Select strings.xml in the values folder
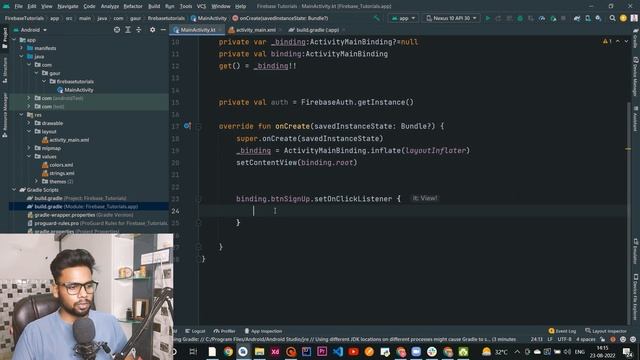Screen dimensions: 640x360 pos(58,173)
